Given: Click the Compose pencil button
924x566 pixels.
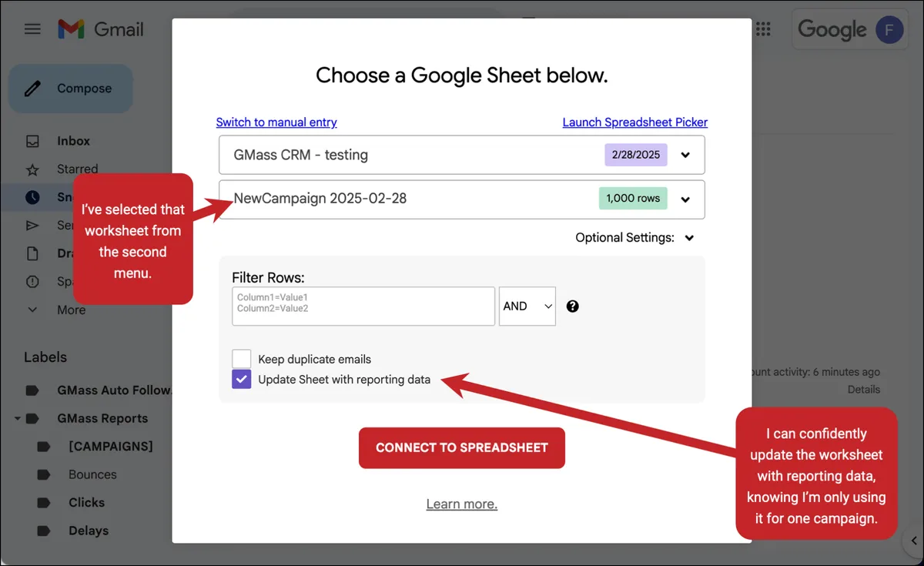Looking at the screenshot, I should 71,89.
